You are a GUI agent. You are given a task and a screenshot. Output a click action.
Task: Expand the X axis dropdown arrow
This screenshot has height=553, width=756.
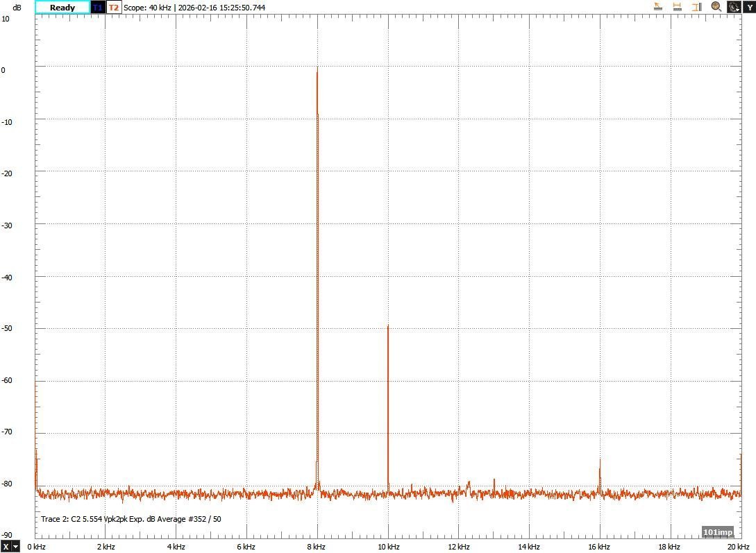click(15, 546)
